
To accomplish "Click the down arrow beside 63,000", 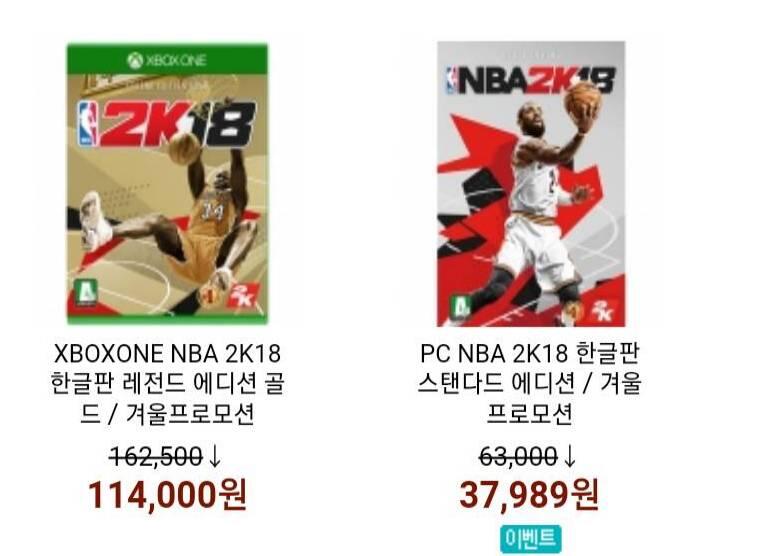I will (569, 457).
